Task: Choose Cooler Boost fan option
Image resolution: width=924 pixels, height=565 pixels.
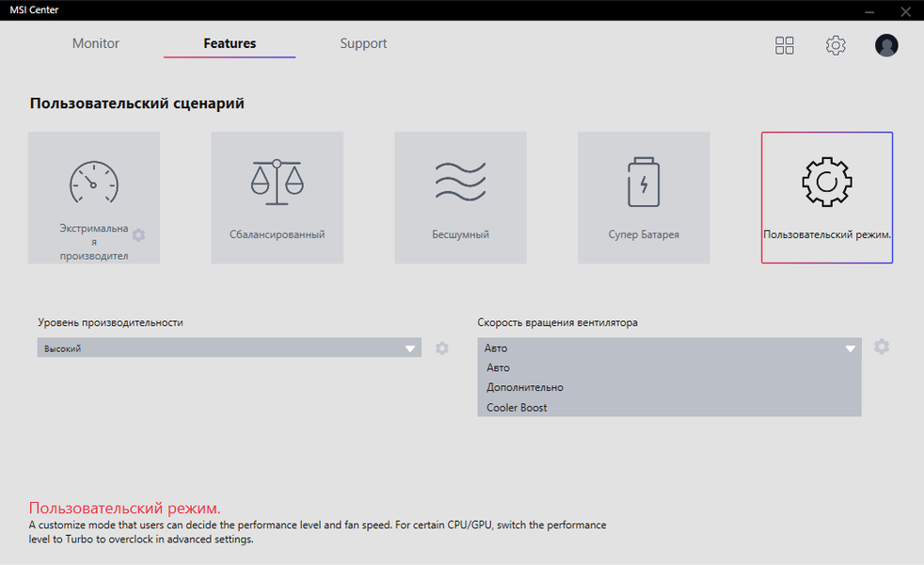Action: [669, 408]
